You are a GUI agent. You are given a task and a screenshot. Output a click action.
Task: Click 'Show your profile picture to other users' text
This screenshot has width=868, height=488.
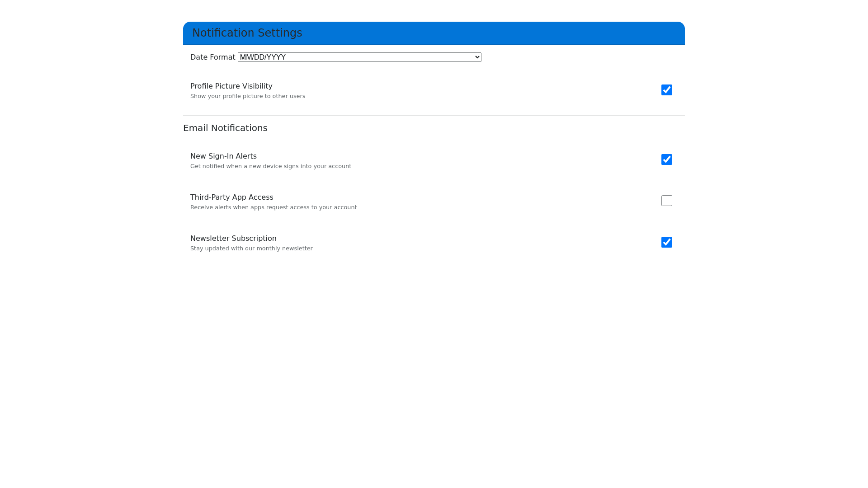pos(248,96)
